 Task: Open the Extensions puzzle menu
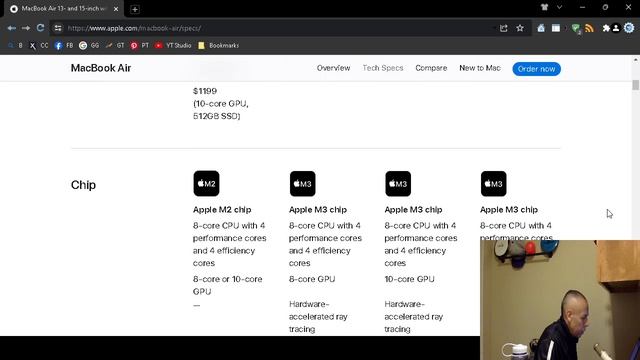coord(606,28)
